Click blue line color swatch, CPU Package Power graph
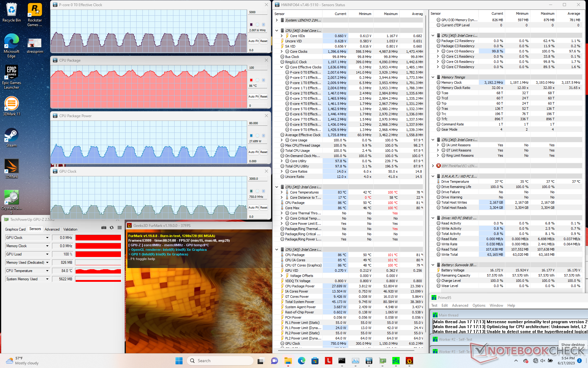588x368 pixels. 251,136
